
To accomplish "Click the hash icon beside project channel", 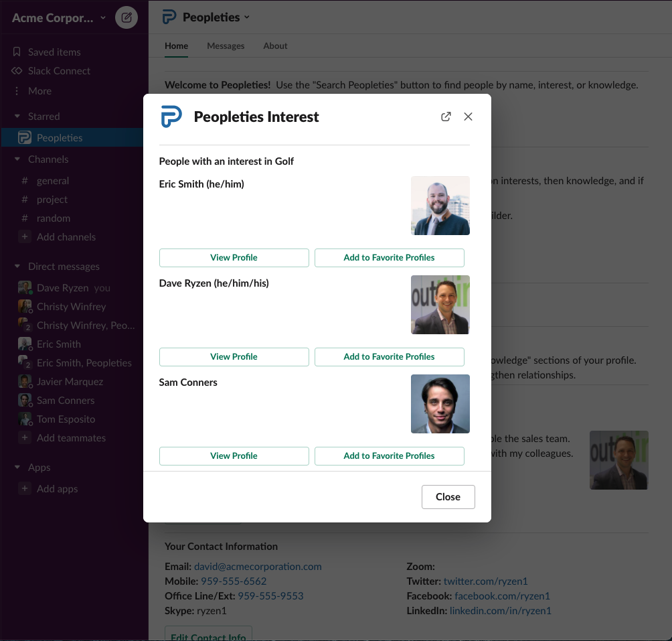I will [25, 200].
